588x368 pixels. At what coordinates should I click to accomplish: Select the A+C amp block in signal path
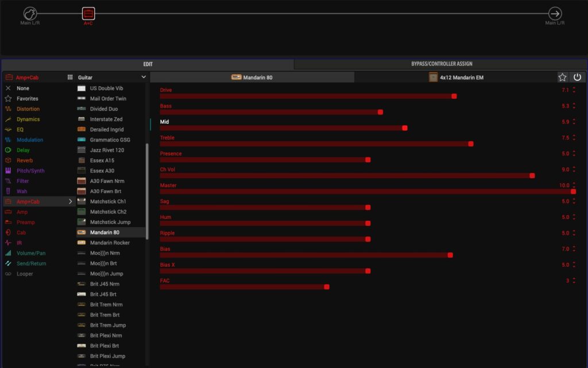point(88,13)
